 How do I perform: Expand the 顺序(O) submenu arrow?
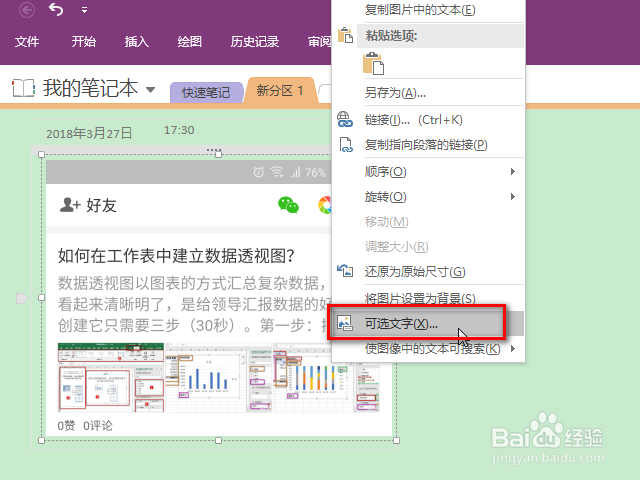pos(513,172)
